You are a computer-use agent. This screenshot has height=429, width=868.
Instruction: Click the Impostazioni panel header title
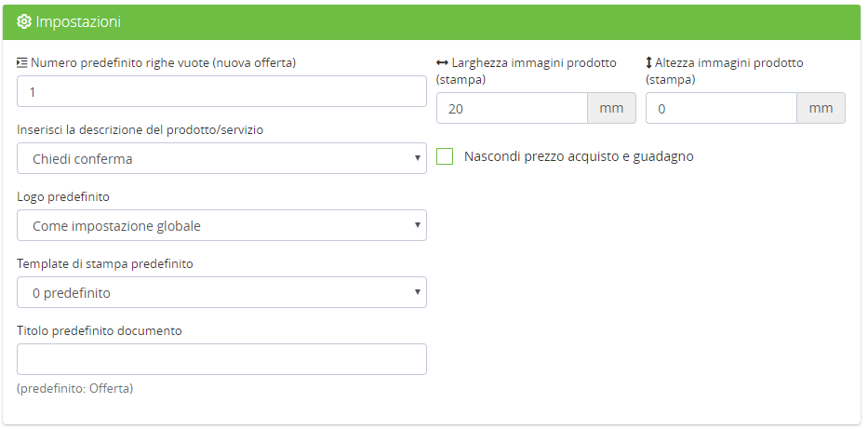coord(78,21)
